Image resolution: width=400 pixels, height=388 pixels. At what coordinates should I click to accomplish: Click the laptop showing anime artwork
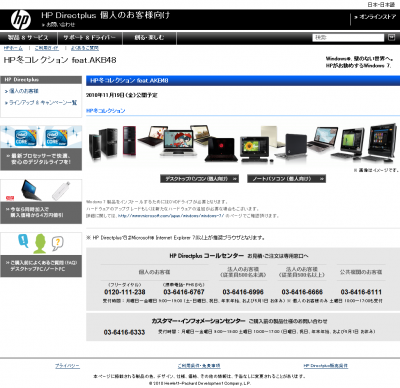(x=178, y=142)
